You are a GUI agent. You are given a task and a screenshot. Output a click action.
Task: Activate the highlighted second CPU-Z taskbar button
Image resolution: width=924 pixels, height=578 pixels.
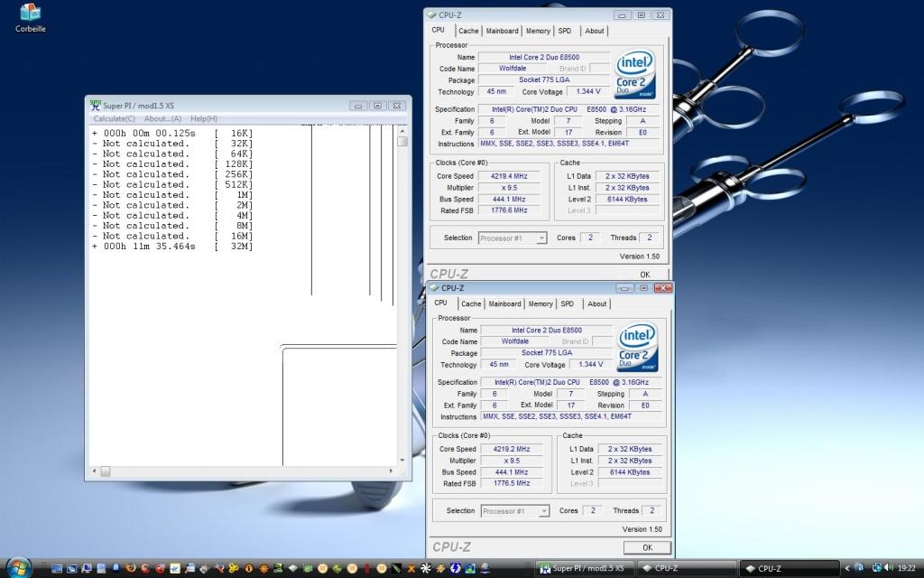pyautogui.click(x=789, y=569)
